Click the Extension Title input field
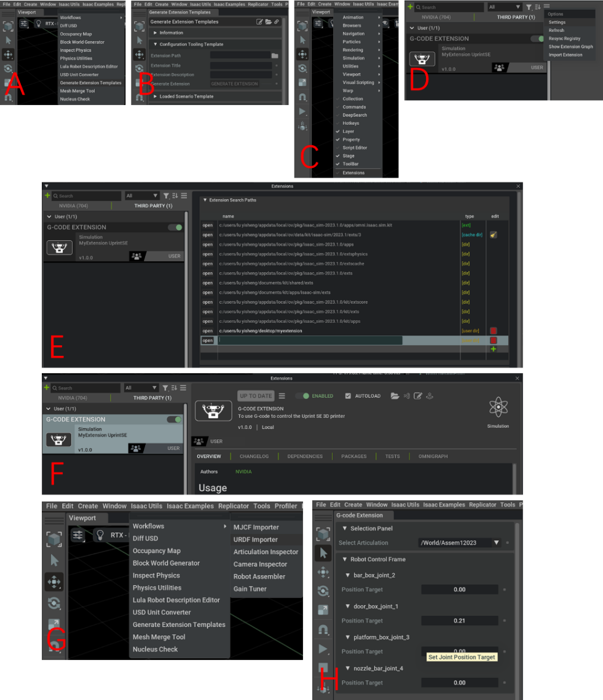Screen dimensions: 603x700 tap(241, 65)
